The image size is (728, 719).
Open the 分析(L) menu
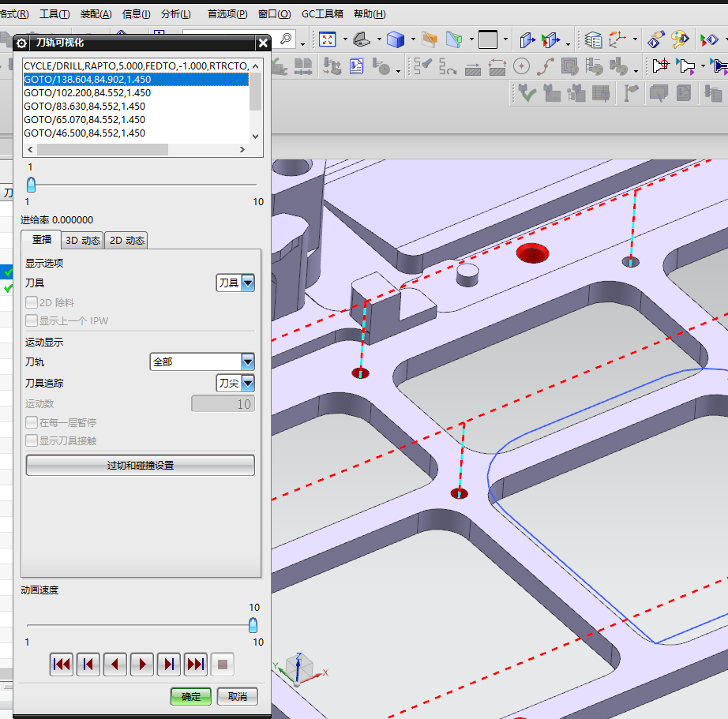[175, 14]
